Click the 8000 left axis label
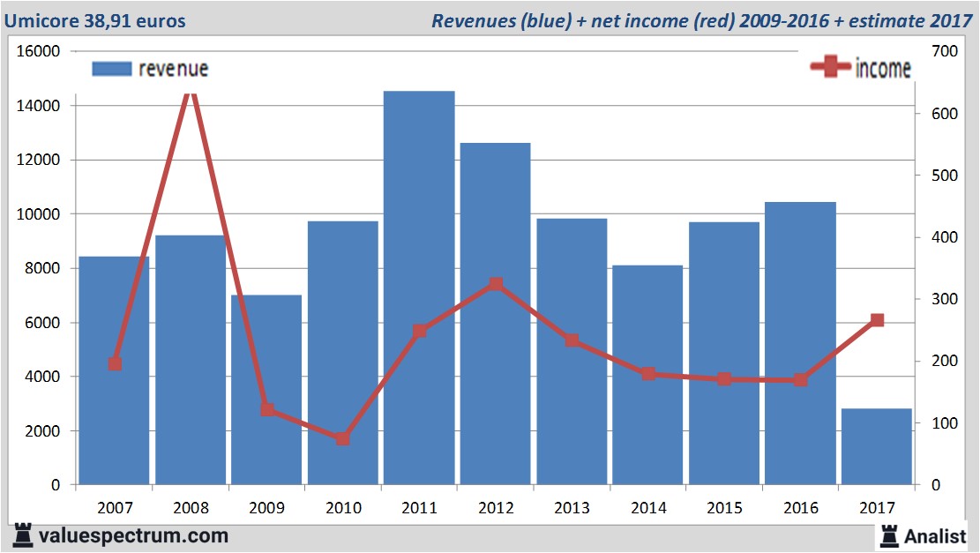Screen dimensions: 980x553 pyautogui.click(x=42, y=268)
